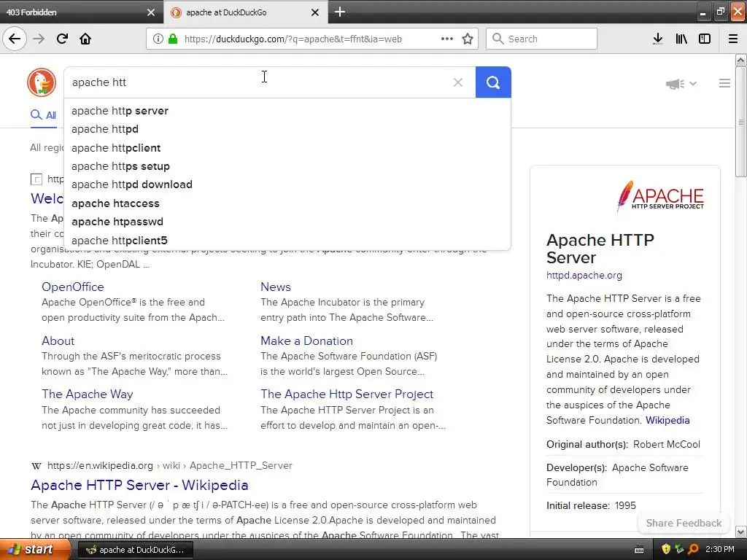Open the downloads arrow panel
747x560 pixels.
(657, 39)
